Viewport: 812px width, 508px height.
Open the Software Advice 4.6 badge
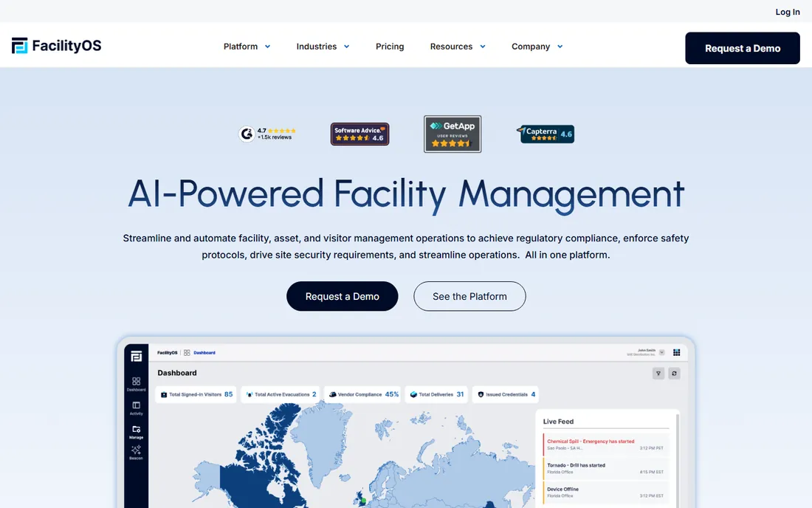click(x=359, y=134)
